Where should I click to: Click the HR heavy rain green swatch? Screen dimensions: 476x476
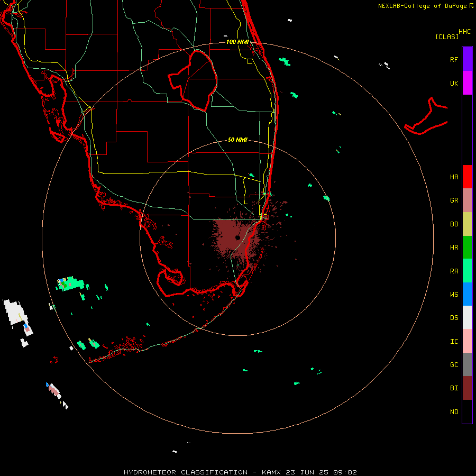tap(467, 248)
